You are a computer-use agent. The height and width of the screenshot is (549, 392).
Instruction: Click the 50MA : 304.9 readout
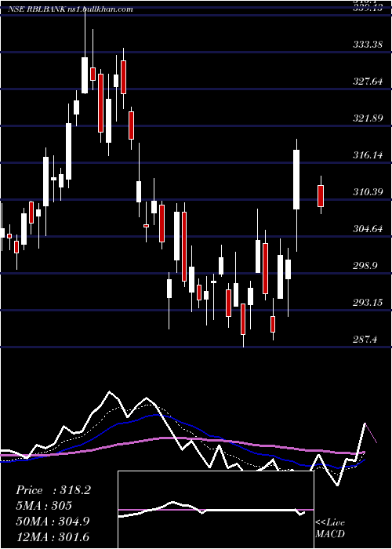click(x=53, y=522)
